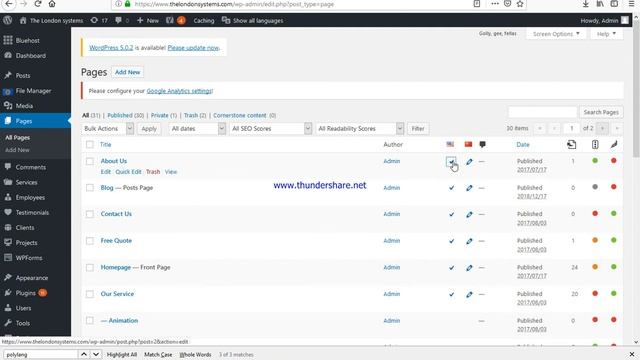Edit Contact Us translation pencil icon
640x360 pixels.
coord(469,214)
